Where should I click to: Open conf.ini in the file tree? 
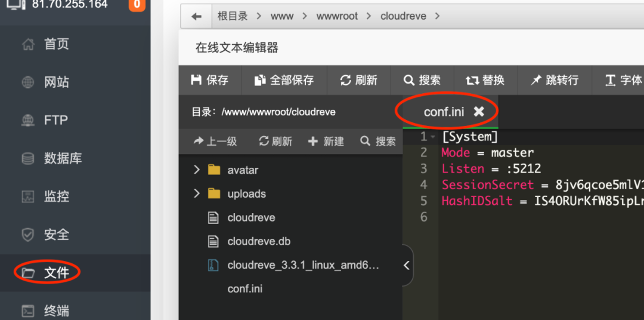(x=245, y=289)
